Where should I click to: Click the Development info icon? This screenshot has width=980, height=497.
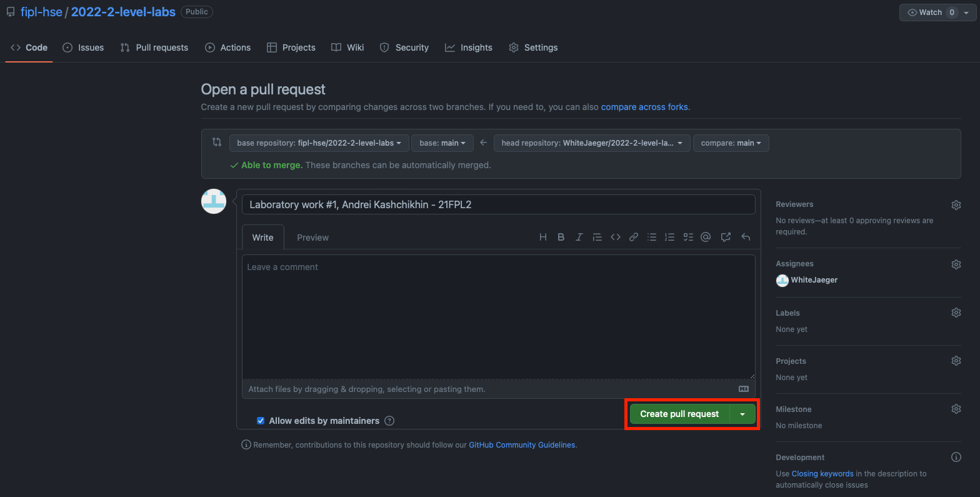tap(956, 457)
